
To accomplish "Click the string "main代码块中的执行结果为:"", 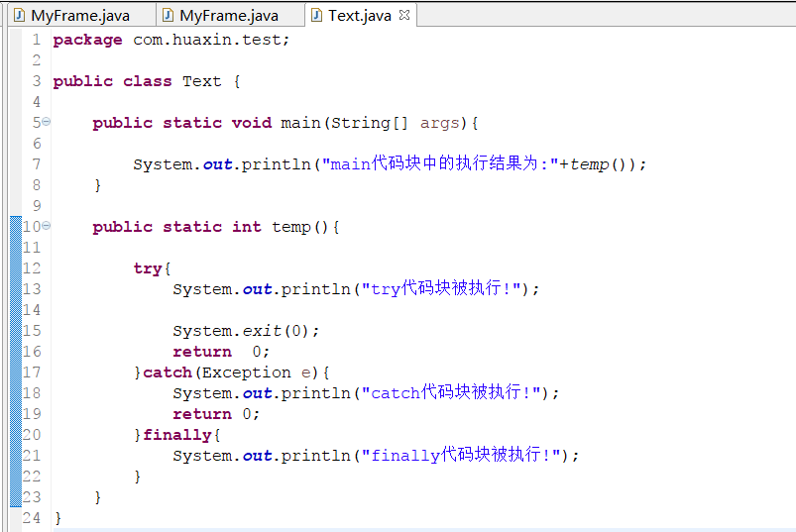I will [x=441, y=163].
